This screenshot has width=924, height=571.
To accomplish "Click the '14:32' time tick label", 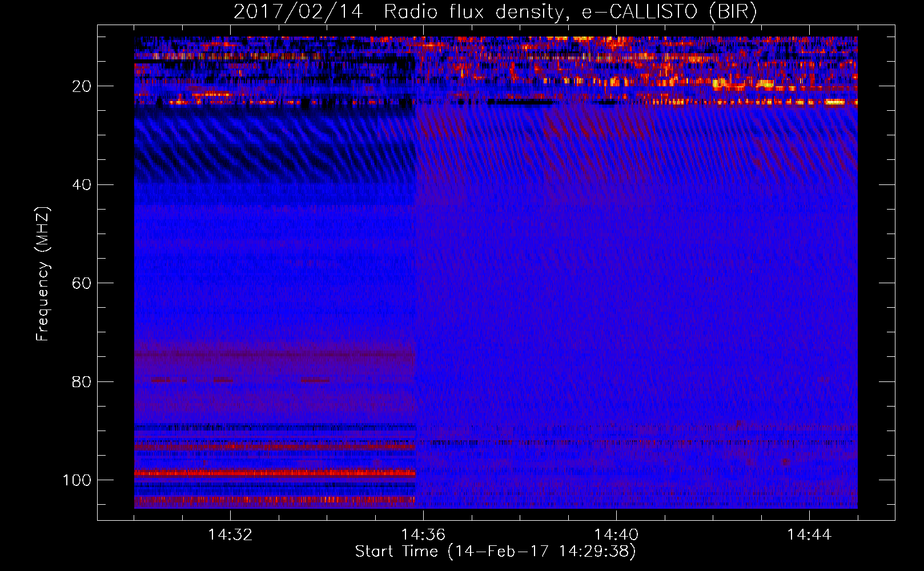I will click(230, 535).
